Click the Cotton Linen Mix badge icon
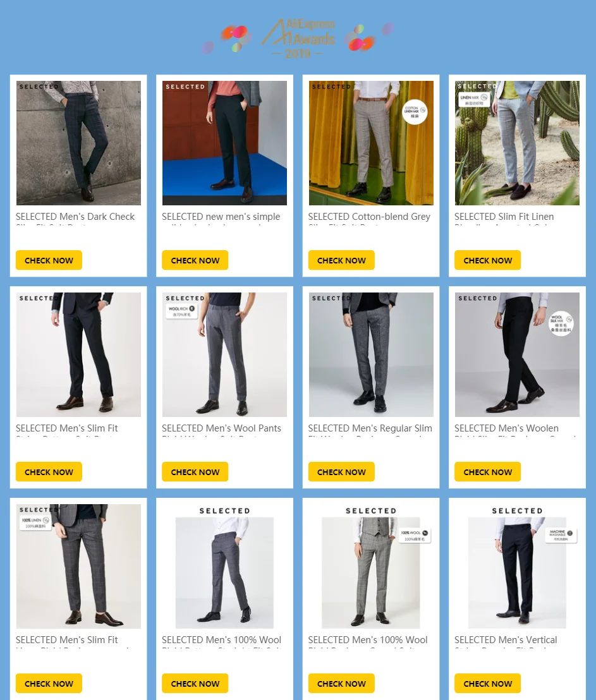This screenshot has height=700, width=596. click(415, 112)
